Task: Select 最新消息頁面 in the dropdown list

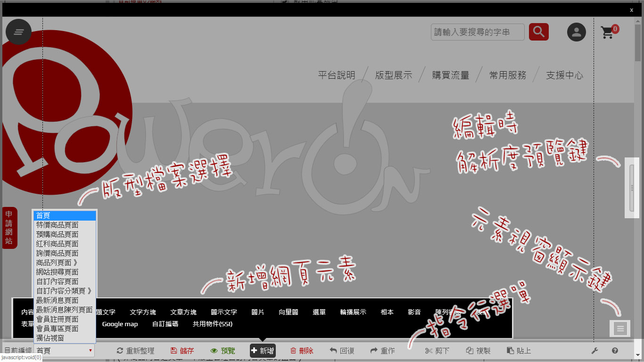Action: click(x=65, y=300)
